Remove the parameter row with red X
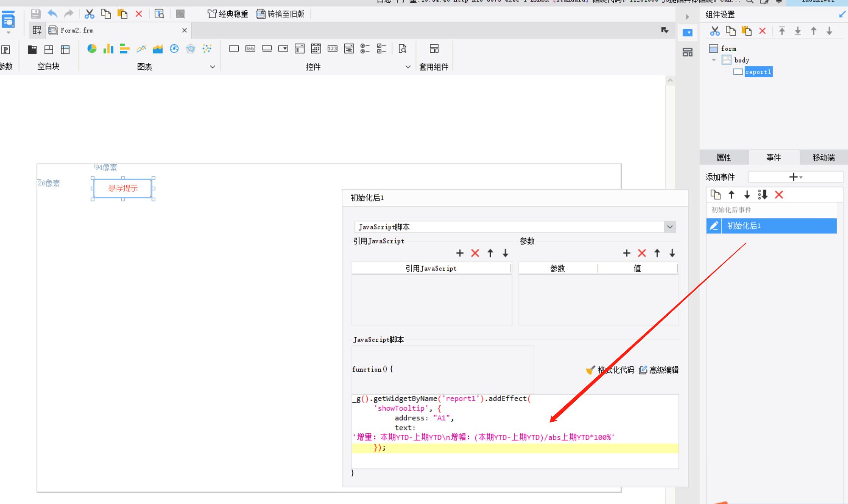The image size is (848, 504). point(642,253)
